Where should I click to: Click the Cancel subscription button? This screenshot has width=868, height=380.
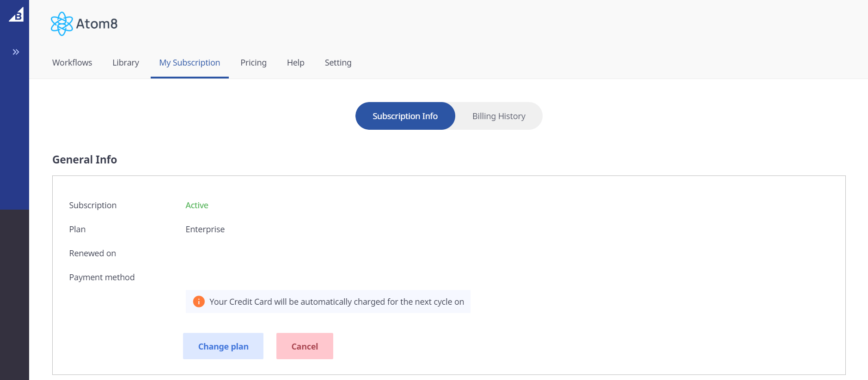(x=305, y=346)
